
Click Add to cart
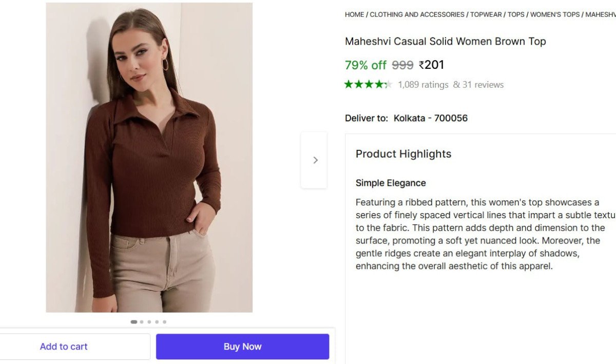click(64, 346)
